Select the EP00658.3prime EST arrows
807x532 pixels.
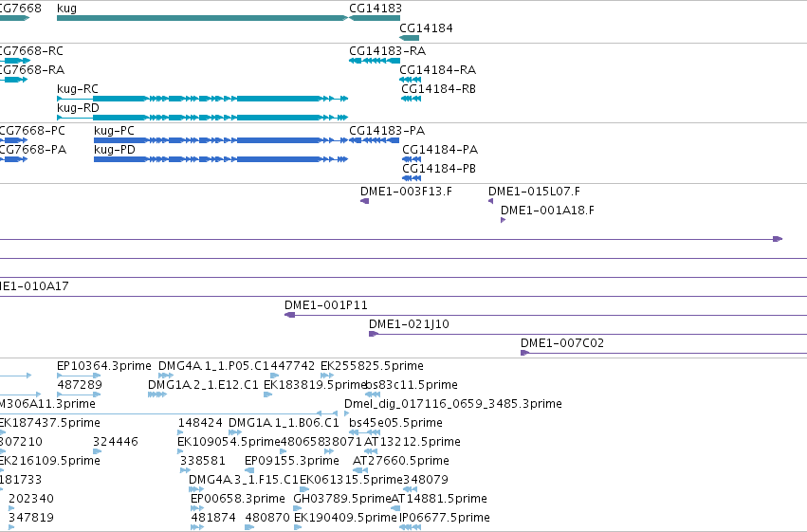click(197, 509)
